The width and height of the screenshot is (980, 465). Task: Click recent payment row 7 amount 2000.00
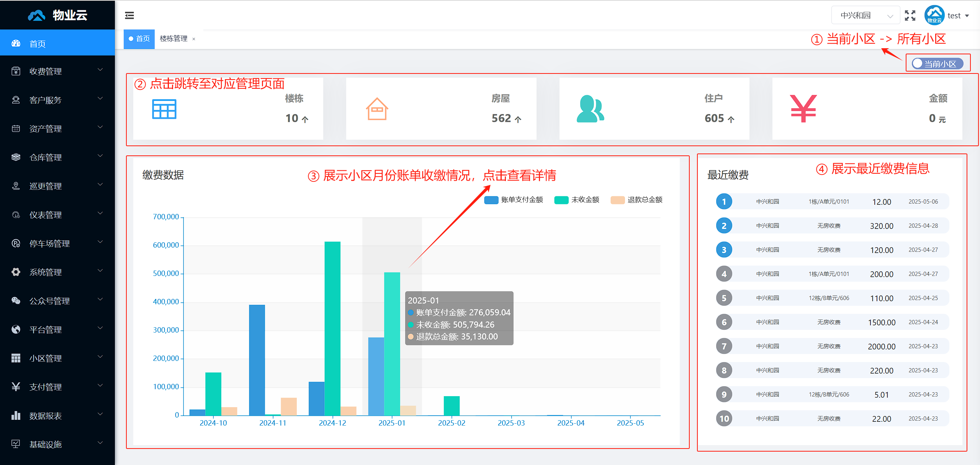882,346
